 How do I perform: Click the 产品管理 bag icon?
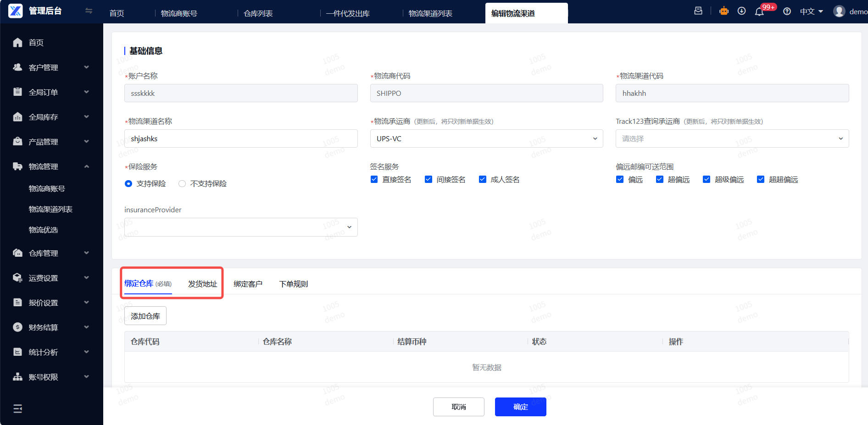click(x=17, y=142)
